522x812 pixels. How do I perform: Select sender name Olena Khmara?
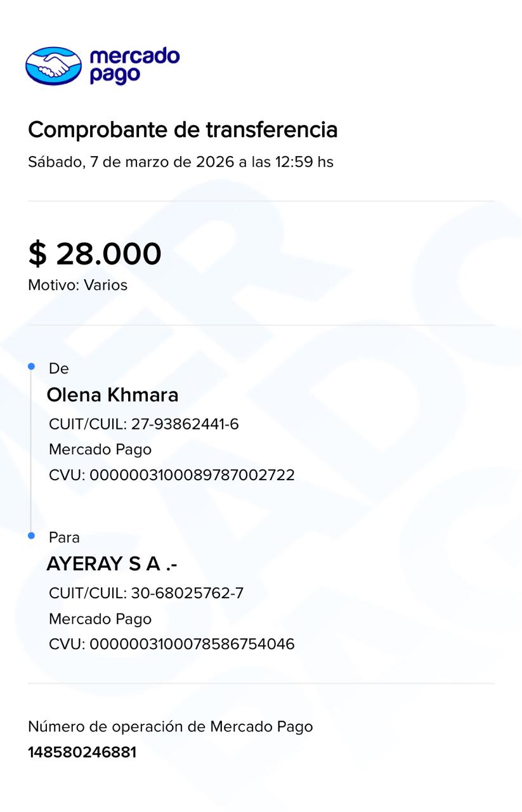tap(112, 395)
